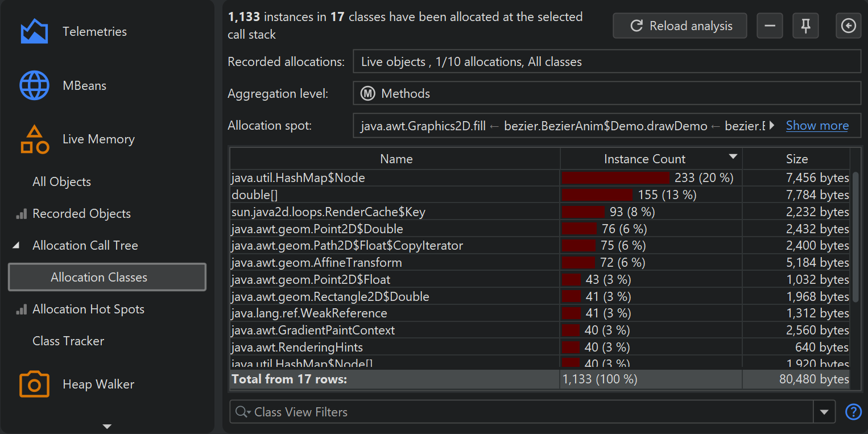This screenshot has width=868, height=434.
Task: Select the Live Memory shapes icon
Action: tap(34, 140)
